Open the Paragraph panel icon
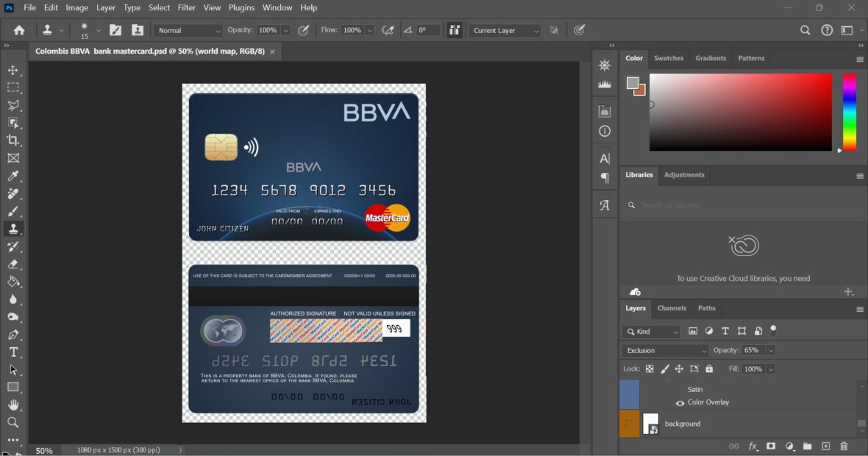 (x=605, y=178)
